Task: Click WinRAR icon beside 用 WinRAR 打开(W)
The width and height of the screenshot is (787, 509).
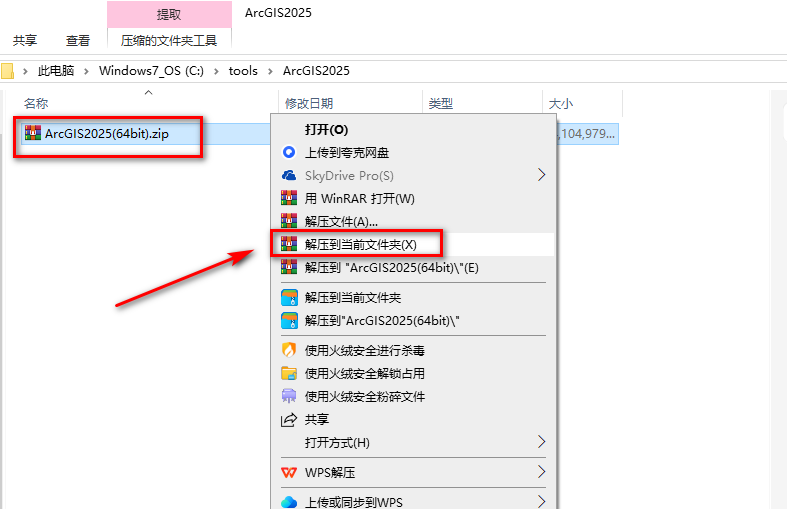Action: pos(289,198)
